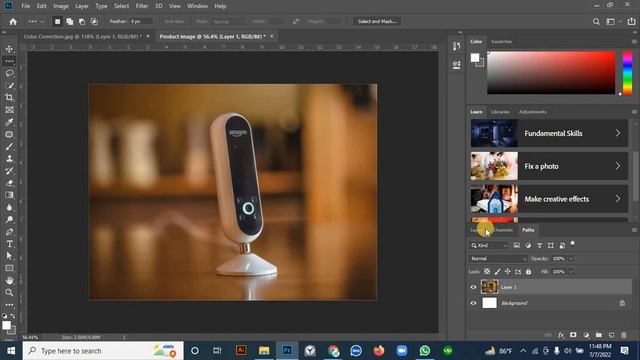The height and width of the screenshot is (360, 640).
Task: Click the New selection mode button
Action: [58, 21]
